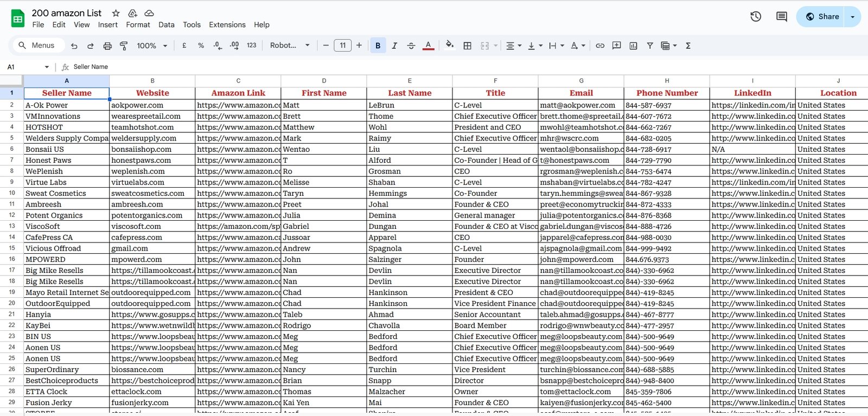Increase decimal places
This screenshot has width=868, height=416.
coord(234,46)
